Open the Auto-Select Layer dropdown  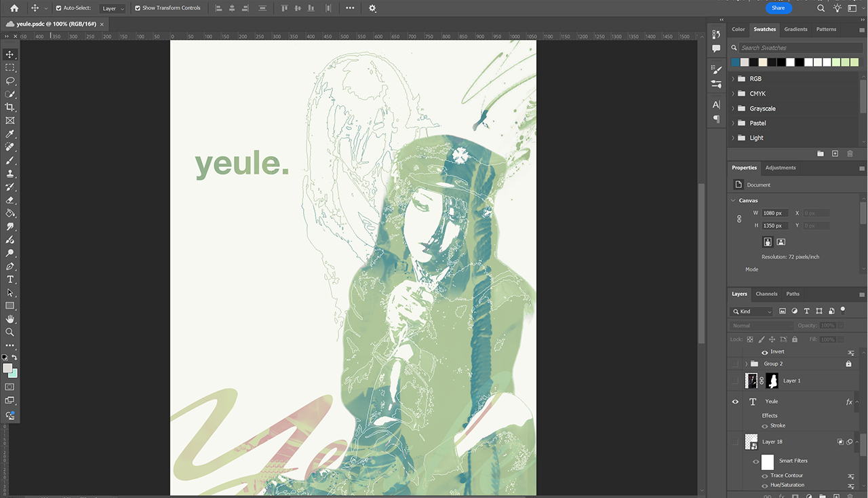coord(113,8)
